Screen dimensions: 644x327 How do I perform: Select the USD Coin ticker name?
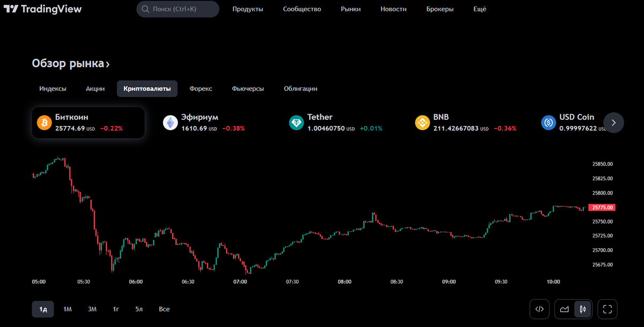point(577,117)
